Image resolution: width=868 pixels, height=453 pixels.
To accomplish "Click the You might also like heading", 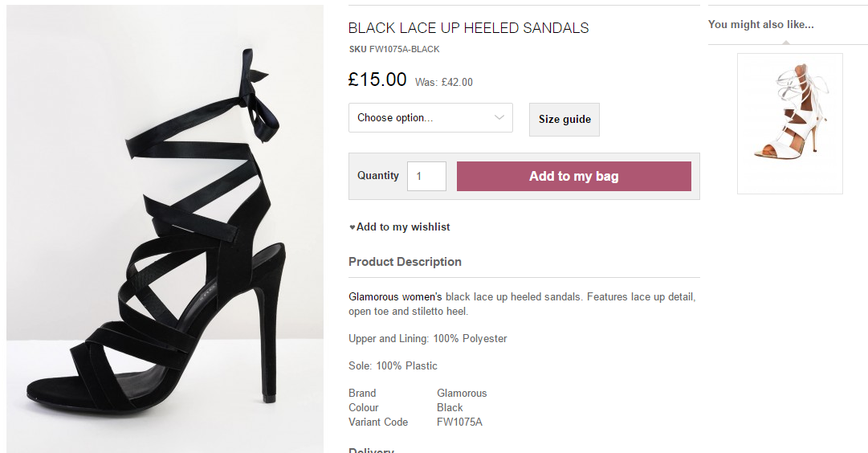I will click(x=760, y=25).
